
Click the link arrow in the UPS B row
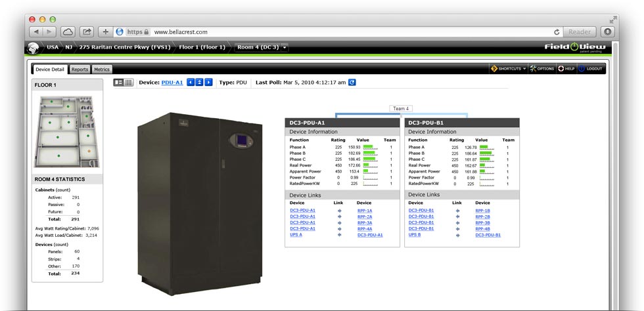(457, 235)
